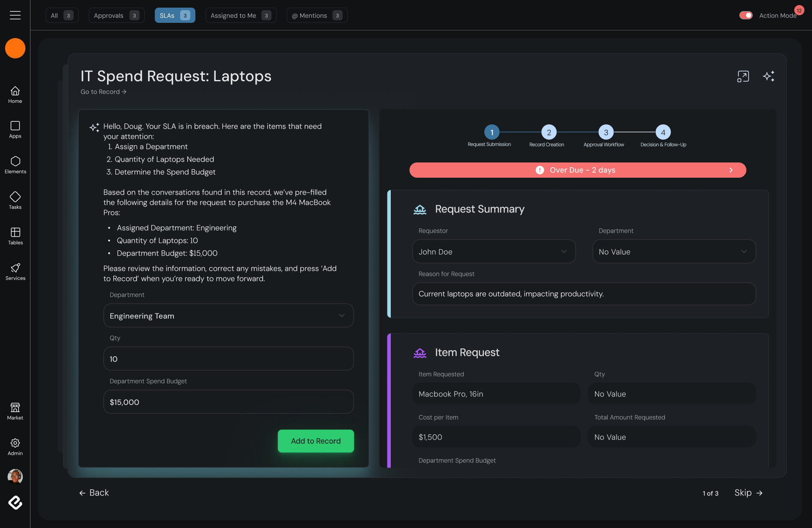Toggle Action Mode off
The image size is (812, 528).
[x=746, y=15]
